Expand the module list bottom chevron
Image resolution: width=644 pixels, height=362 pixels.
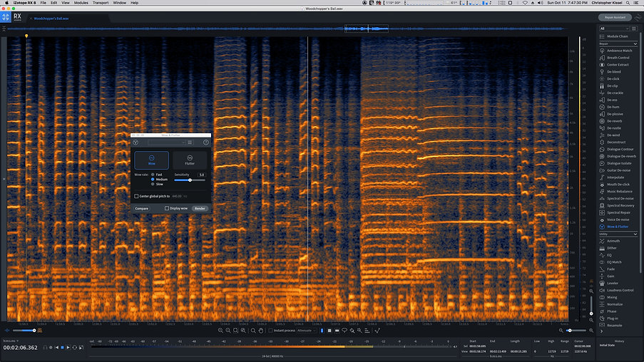[602, 331]
